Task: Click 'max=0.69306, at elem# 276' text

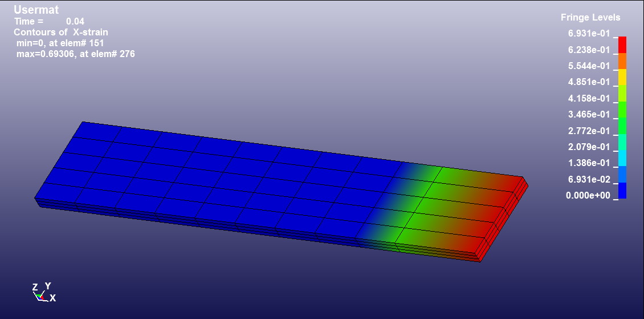Action: pos(76,54)
